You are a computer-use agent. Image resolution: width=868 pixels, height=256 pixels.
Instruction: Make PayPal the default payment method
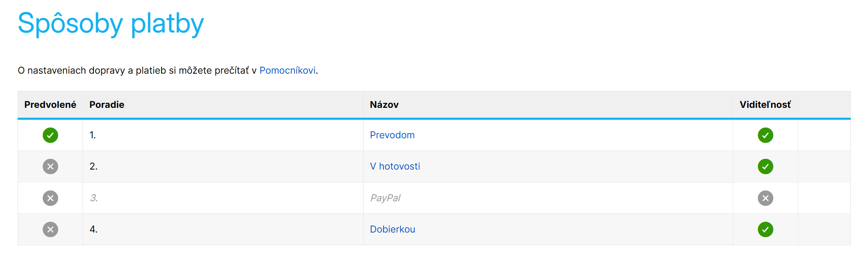50,198
